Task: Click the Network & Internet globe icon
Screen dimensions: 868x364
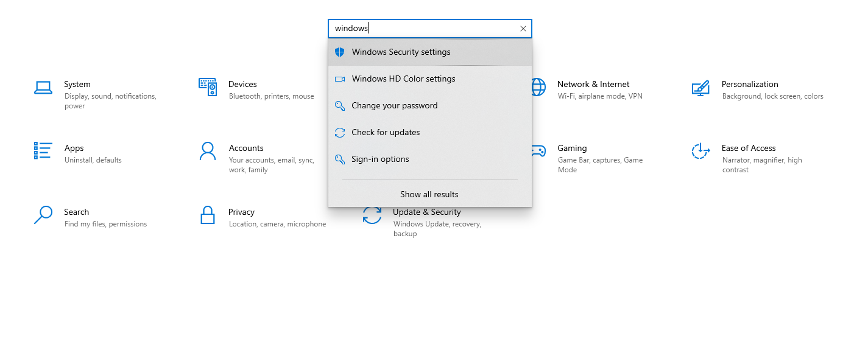Action: (538, 87)
